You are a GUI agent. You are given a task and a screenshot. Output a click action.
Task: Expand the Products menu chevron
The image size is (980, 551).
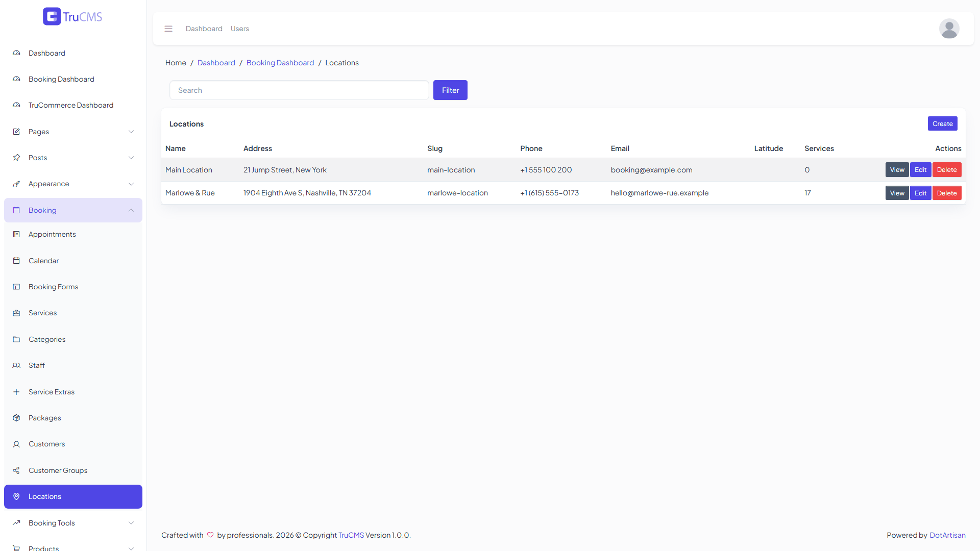[x=131, y=548]
